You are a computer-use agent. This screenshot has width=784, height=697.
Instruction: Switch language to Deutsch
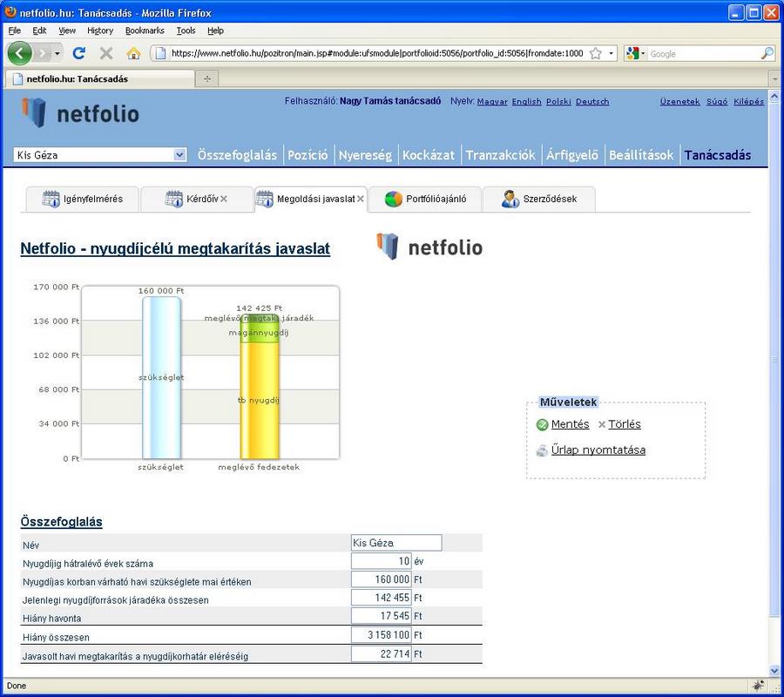coord(592,101)
